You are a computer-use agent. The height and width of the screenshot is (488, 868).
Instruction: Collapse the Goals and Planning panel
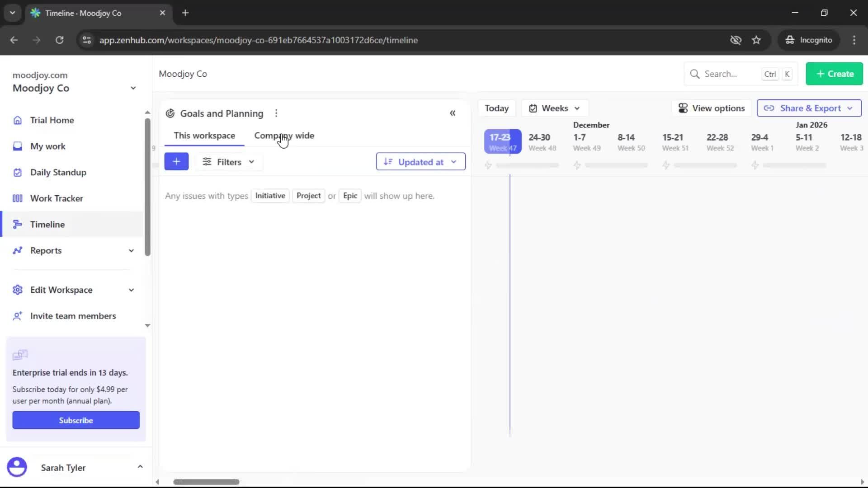pyautogui.click(x=453, y=113)
